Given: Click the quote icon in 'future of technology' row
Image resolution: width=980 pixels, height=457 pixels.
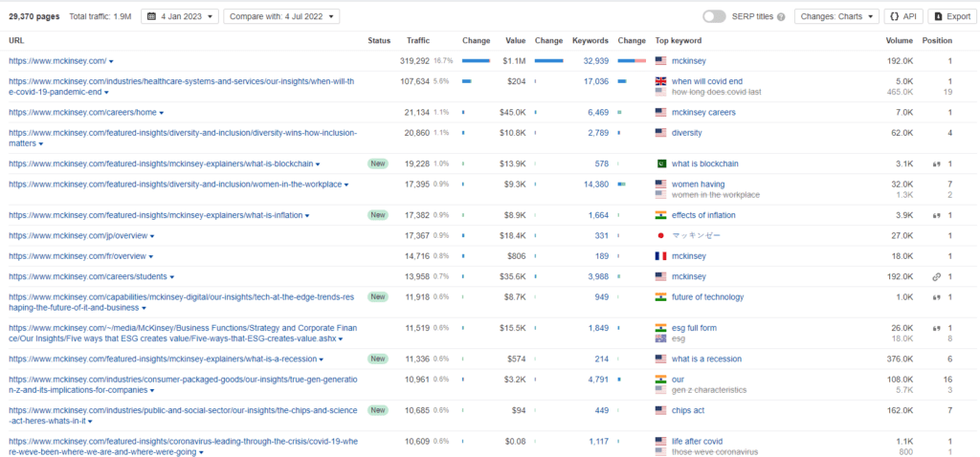Looking at the screenshot, I should [936, 297].
